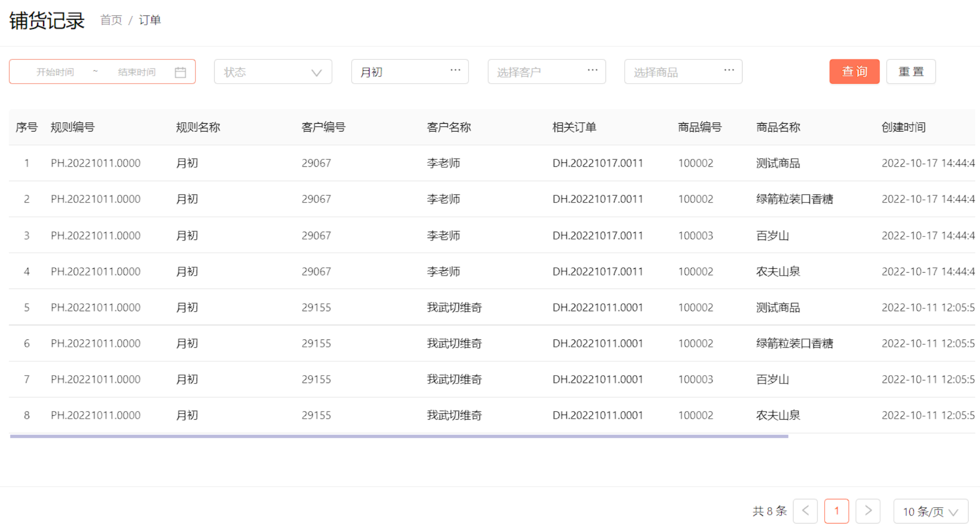Select 百岁山 in row 7

click(773, 380)
